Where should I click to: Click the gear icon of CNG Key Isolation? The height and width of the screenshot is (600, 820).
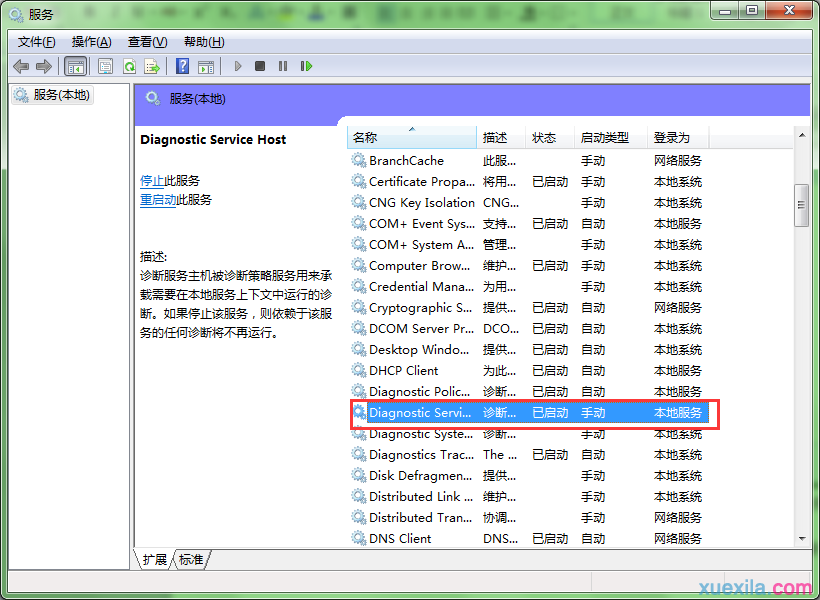click(358, 202)
